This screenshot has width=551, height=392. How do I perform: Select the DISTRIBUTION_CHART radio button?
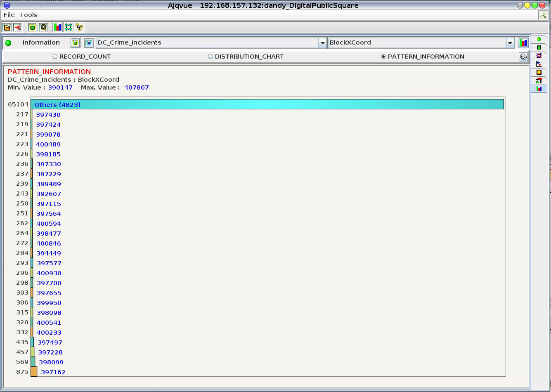210,57
